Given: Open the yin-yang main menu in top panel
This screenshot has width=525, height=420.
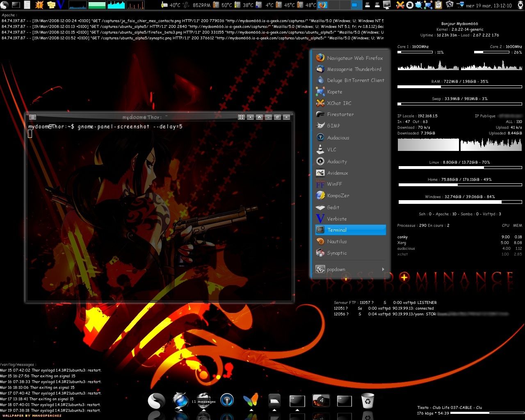Looking at the screenshot, I should pyautogui.click(x=5, y=5).
